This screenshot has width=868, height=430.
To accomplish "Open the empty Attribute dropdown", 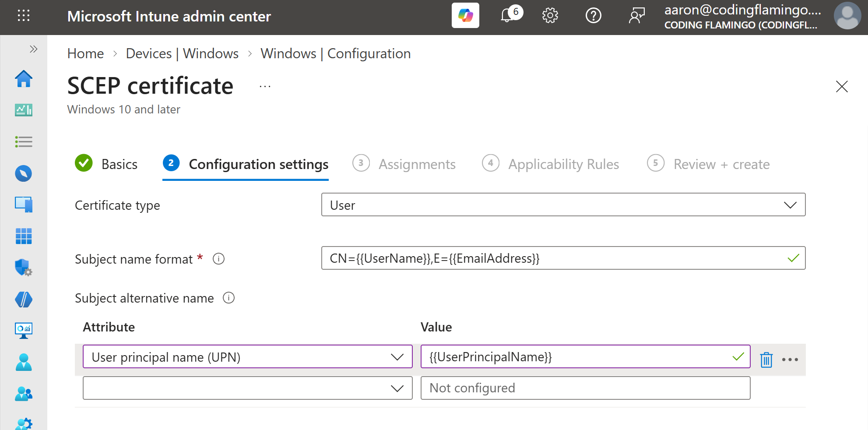I will pos(248,388).
